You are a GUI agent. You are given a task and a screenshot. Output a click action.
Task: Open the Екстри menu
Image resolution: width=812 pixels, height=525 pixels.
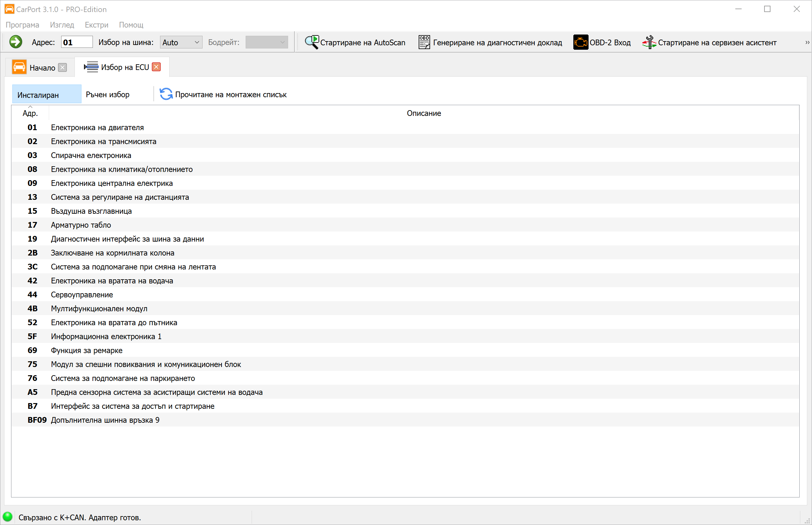(97, 25)
